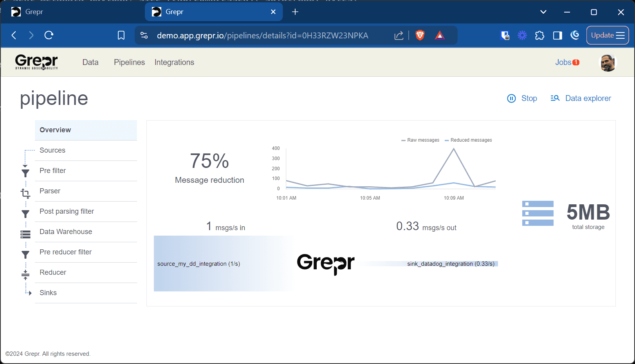Select the Overview tab

[x=86, y=130]
